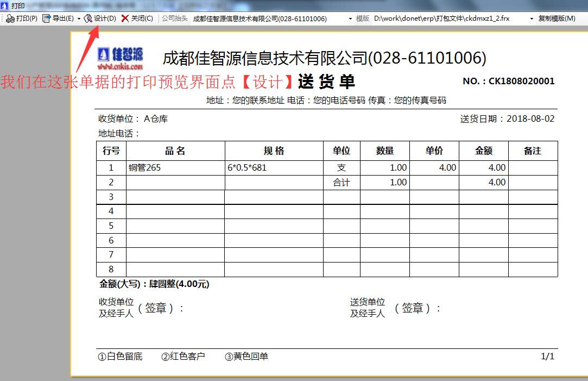Click the 送货单 document title
This screenshot has width=588, height=381.
(325, 82)
